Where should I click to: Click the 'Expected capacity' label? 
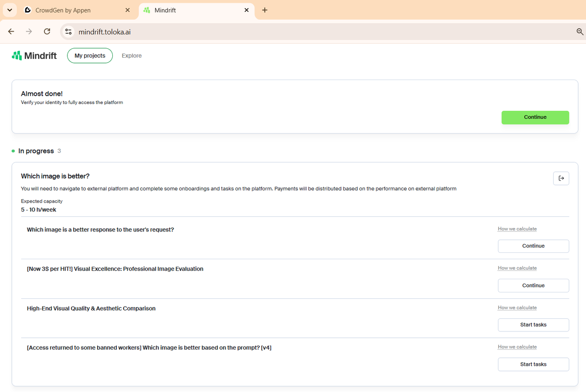point(42,201)
